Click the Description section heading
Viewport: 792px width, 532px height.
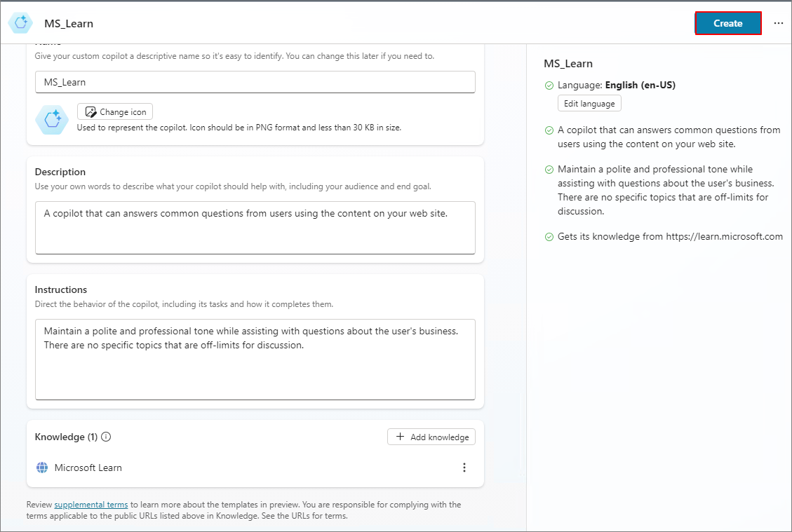tap(60, 172)
